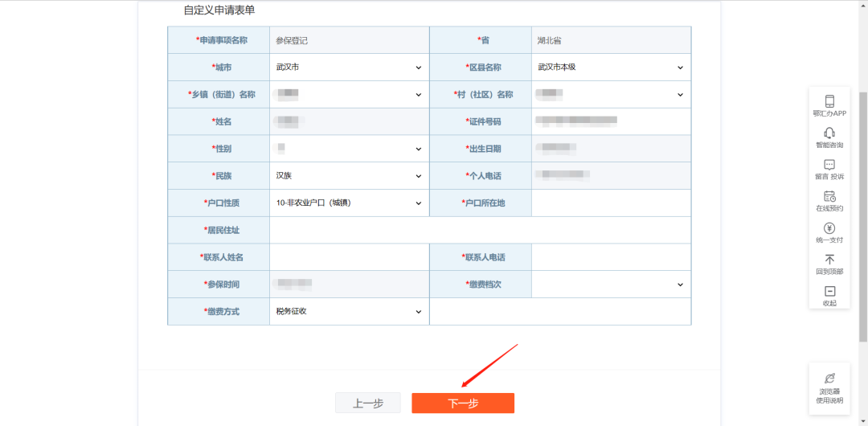Open 浏览器使用说明 browser icon
Viewport: 868px width, 426px height.
point(829,379)
